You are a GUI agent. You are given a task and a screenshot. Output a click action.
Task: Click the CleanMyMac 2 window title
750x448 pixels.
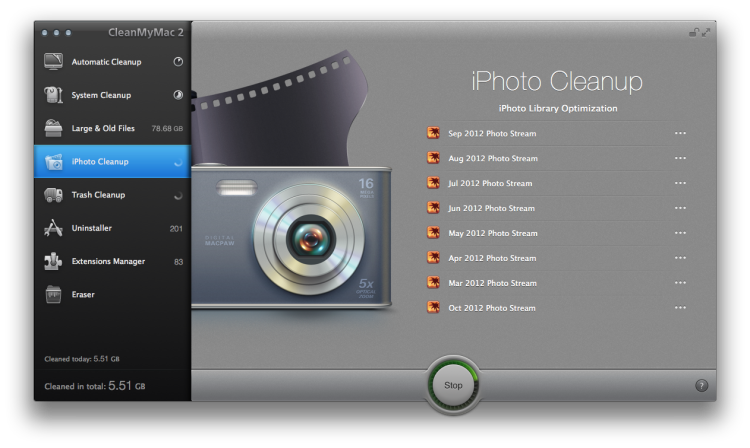[x=145, y=32]
